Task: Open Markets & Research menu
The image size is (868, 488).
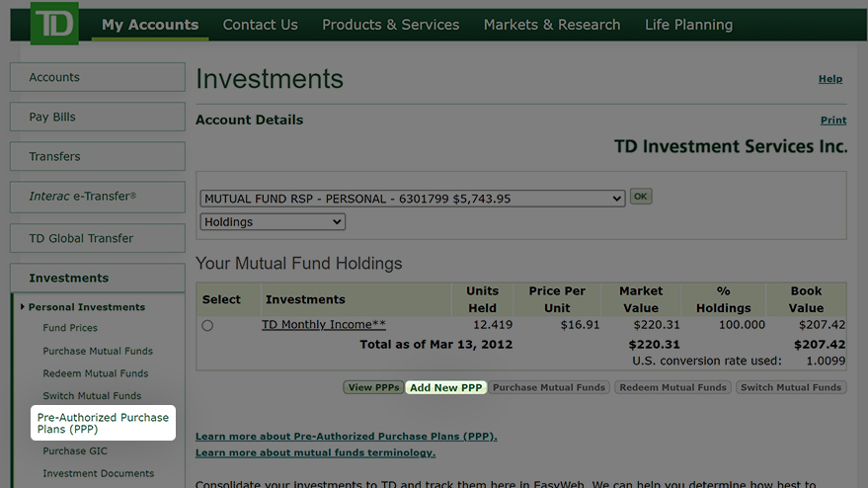Action: (x=552, y=25)
